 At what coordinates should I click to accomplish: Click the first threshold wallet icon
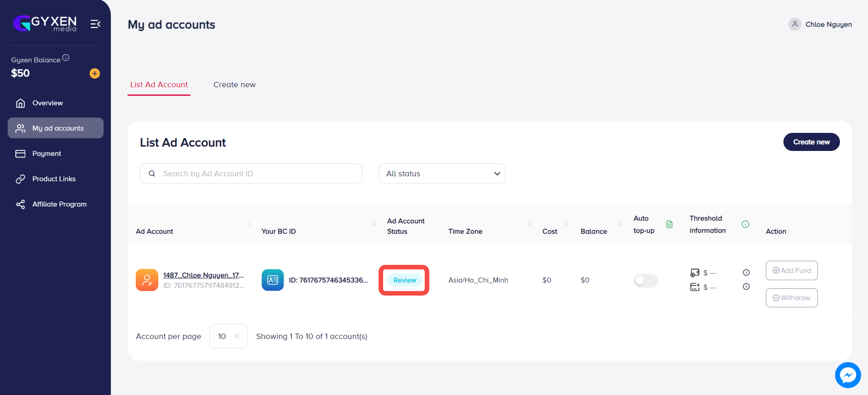pos(695,273)
